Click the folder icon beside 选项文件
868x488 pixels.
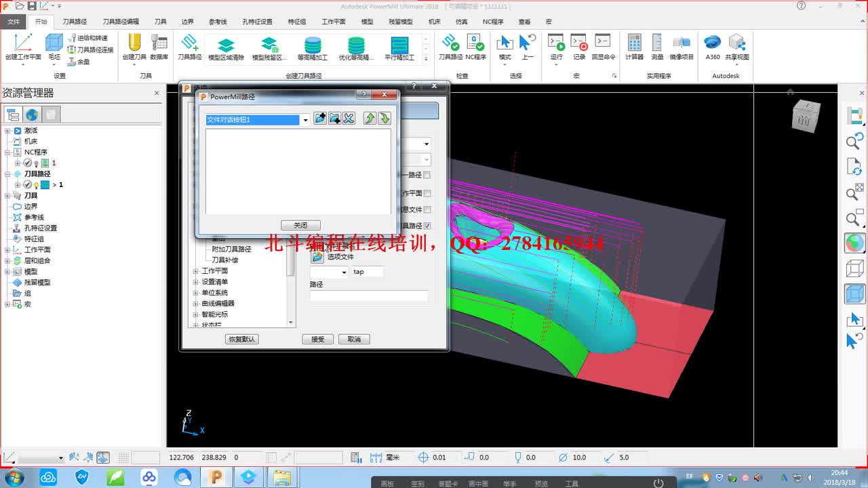317,258
